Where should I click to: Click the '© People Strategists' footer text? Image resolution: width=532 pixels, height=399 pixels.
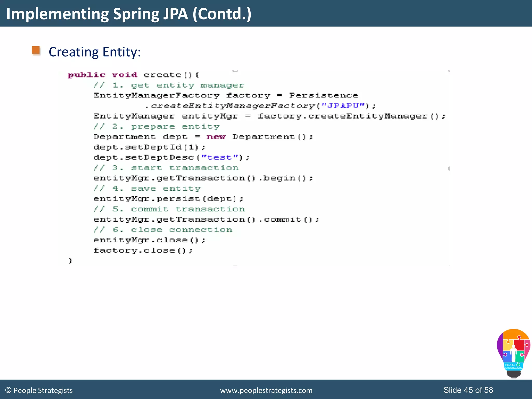click(x=39, y=390)
